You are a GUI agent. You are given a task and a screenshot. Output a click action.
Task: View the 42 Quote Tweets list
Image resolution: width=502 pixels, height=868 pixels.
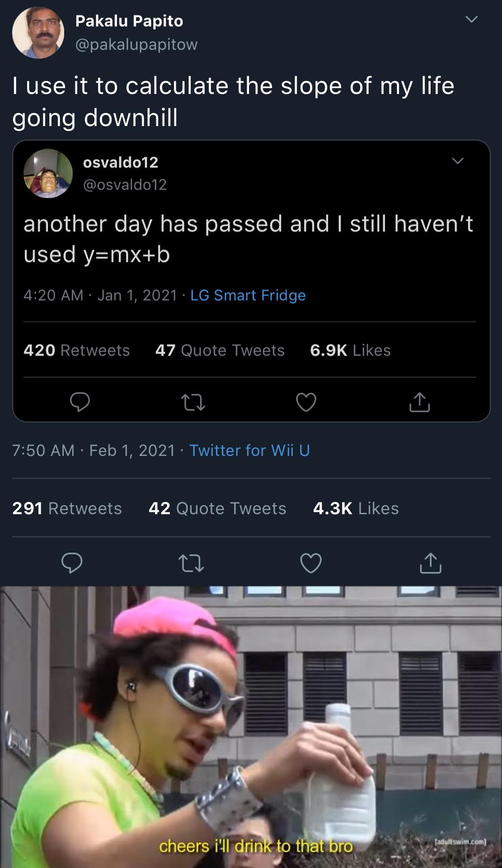[217, 508]
